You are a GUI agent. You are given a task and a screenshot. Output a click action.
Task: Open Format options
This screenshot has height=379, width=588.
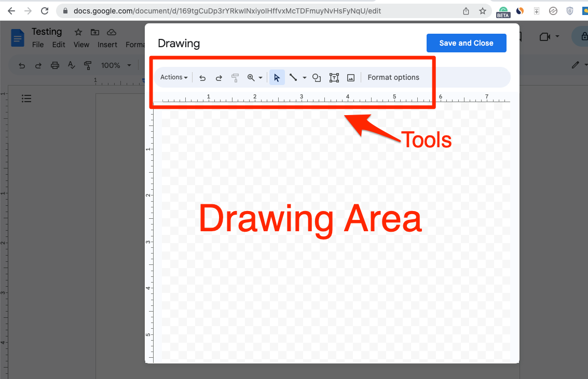(x=393, y=77)
